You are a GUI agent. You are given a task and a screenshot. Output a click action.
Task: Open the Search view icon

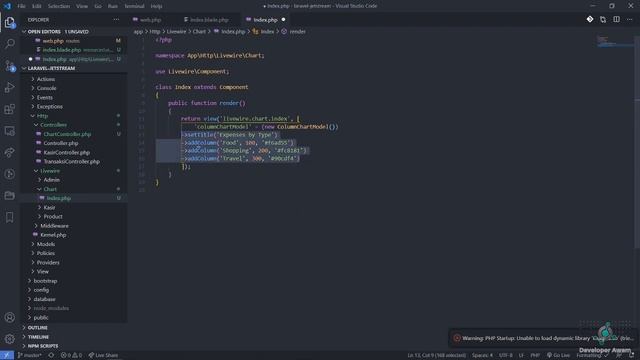coord(9,44)
